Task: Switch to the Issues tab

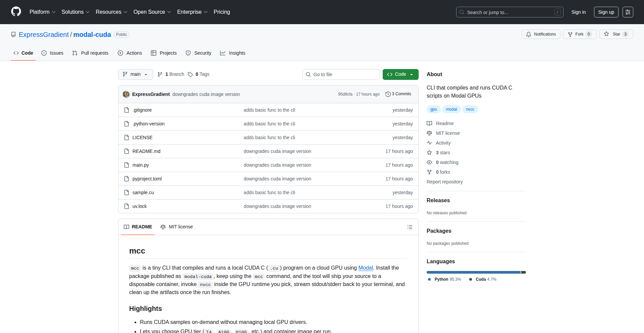Action: click(52, 53)
